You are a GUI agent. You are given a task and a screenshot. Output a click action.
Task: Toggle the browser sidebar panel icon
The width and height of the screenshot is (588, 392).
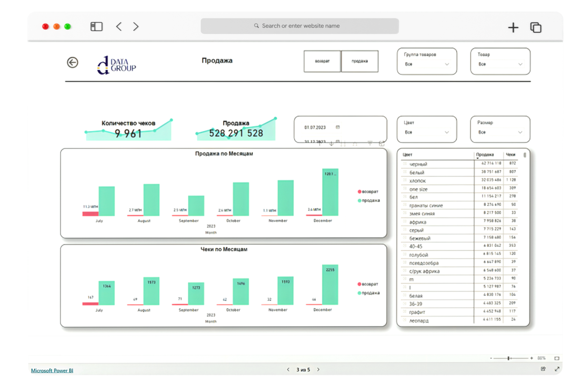point(96,27)
